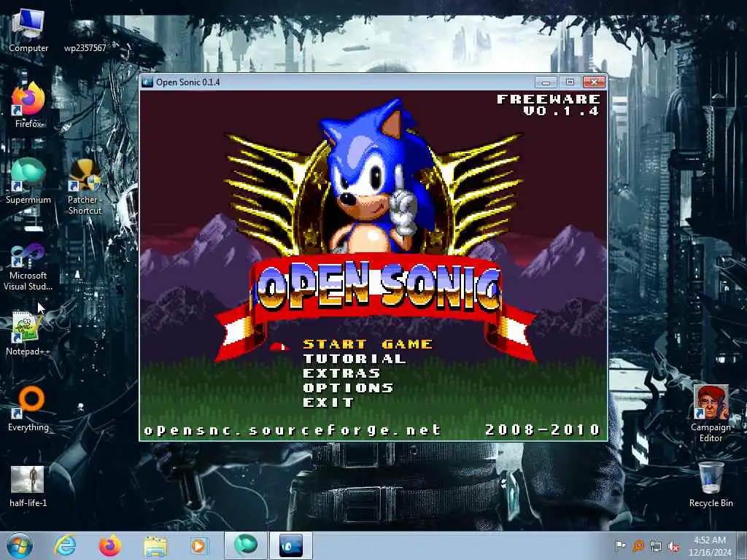
Task: Switch to Supermium in the taskbar
Action: (x=246, y=545)
